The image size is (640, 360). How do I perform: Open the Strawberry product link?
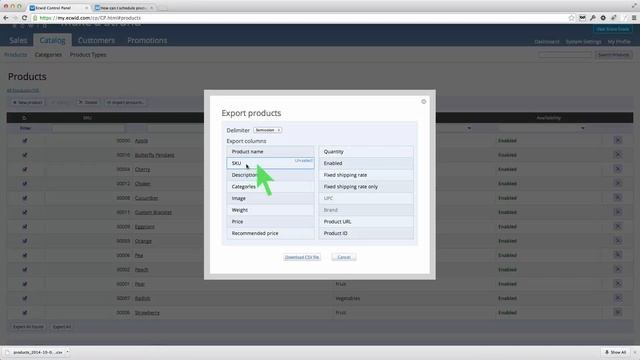pyautogui.click(x=147, y=313)
